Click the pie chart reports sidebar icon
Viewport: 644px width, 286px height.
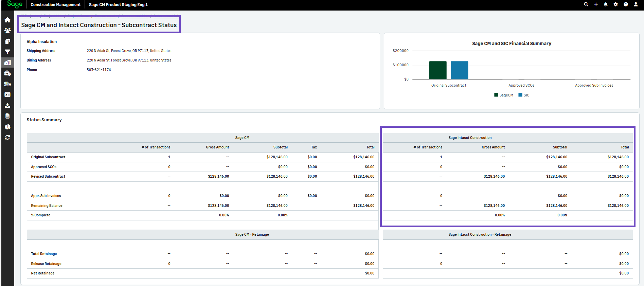pyautogui.click(x=7, y=127)
